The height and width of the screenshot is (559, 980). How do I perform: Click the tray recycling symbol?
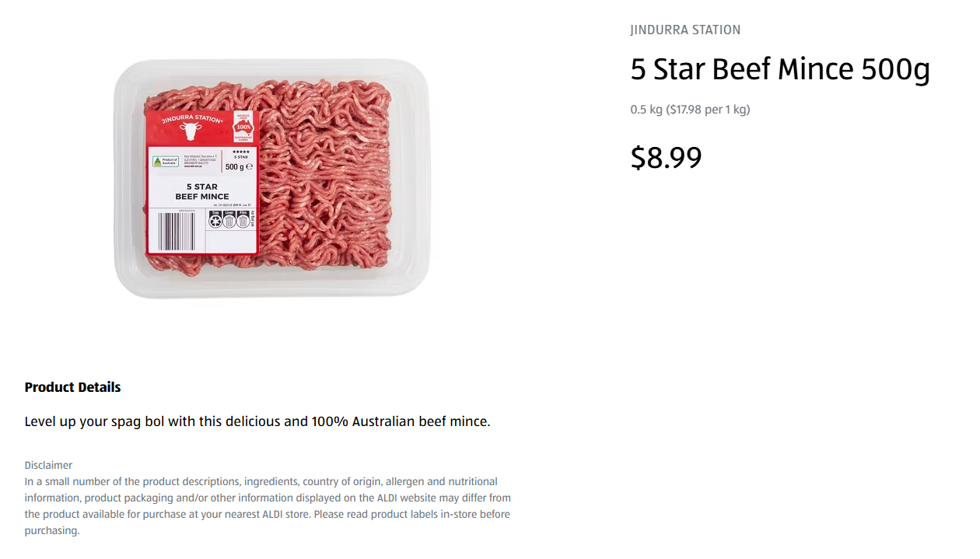click(x=215, y=221)
